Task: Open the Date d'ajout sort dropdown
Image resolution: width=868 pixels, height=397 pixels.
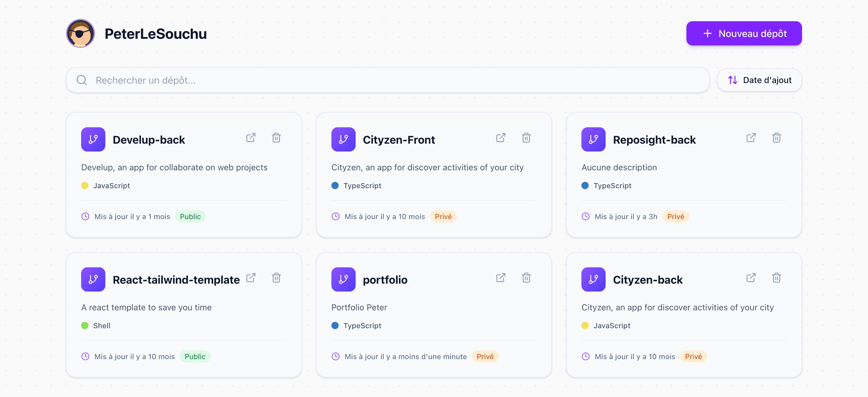Action: [759, 80]
